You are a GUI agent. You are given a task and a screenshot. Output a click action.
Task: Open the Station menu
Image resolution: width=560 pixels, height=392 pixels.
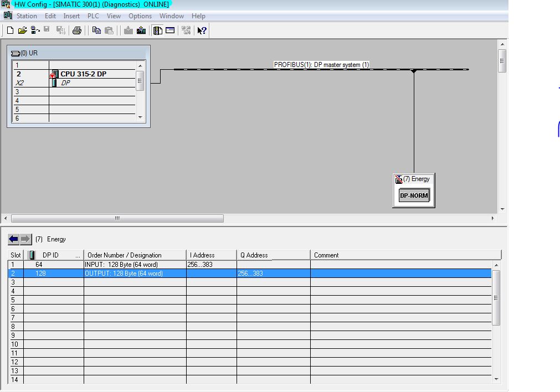pos(27,16)
